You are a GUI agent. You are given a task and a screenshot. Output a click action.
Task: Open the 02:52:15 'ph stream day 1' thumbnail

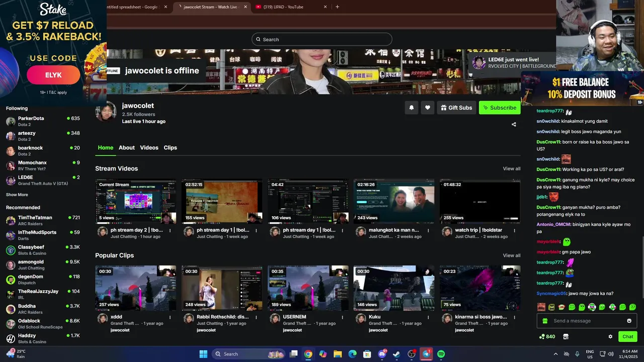coord(222,201)
